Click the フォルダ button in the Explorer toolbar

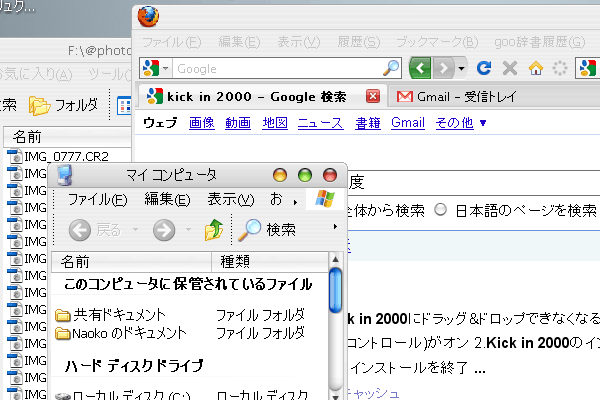pos(64,105)
